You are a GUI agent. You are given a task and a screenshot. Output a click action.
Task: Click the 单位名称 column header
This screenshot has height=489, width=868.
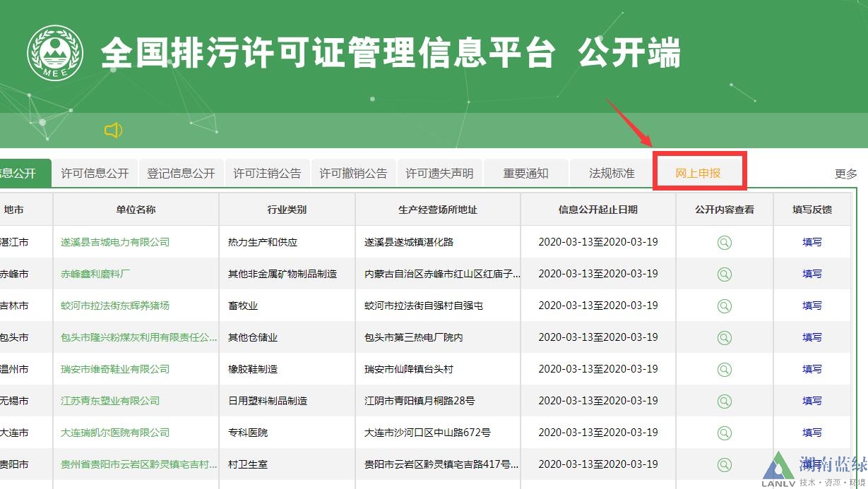coord(136,210)
